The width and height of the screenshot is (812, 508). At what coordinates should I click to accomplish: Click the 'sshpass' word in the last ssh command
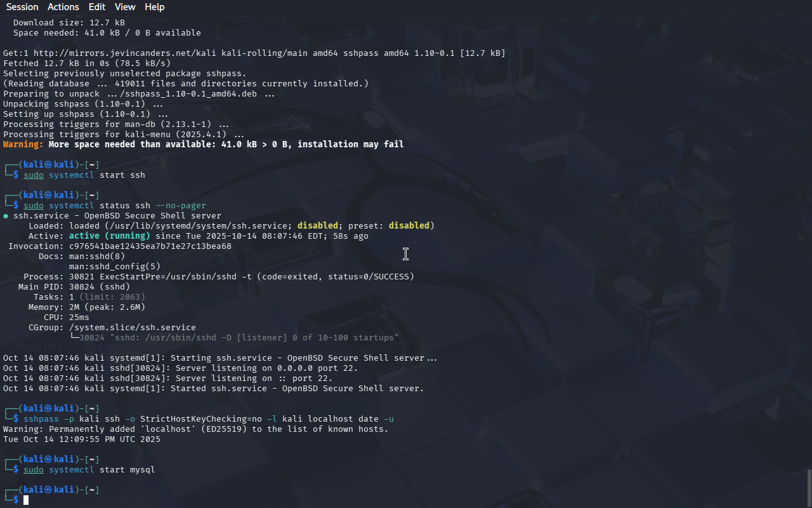point(41,419)
